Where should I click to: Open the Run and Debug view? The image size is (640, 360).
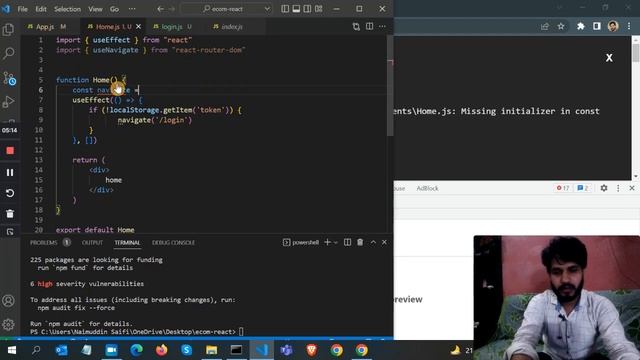point(8,102)
